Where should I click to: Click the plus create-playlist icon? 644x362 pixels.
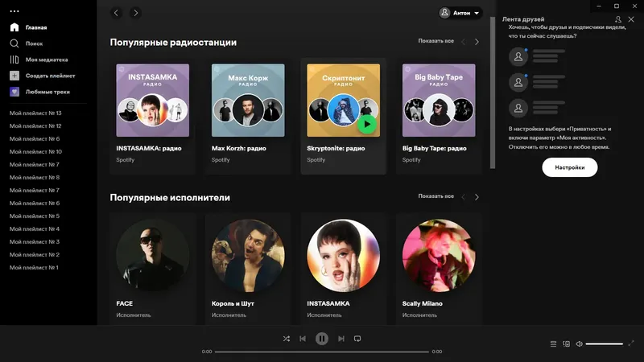pyautogui.click(x=14, y=76)
